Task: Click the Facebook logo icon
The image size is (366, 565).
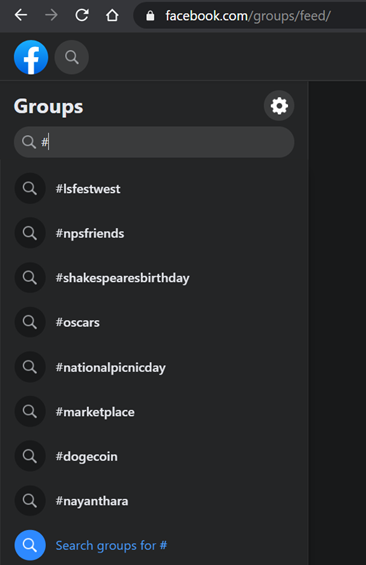Action: (x=31, y=57)
